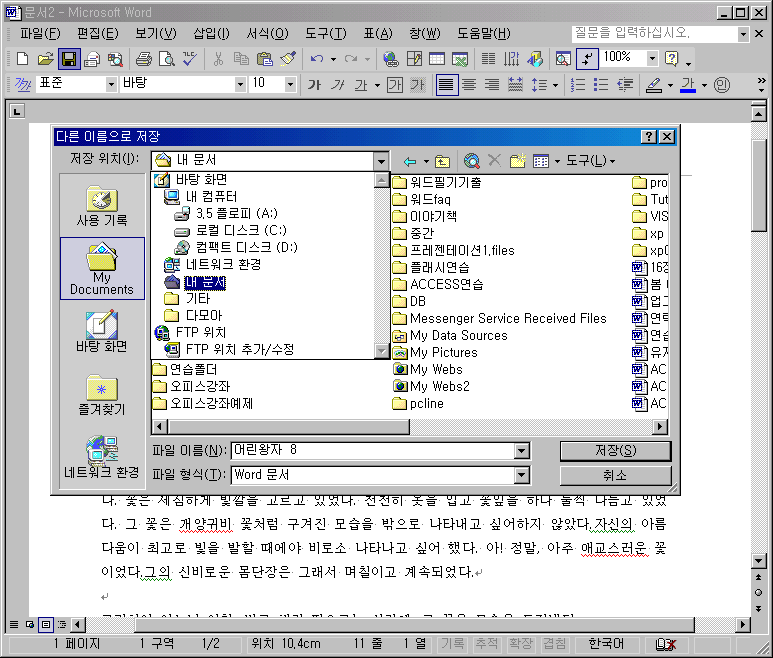Viewport: 773px width, 658px height.
Task: Apply the font color (가) button
Action: (x=688, y=85)
